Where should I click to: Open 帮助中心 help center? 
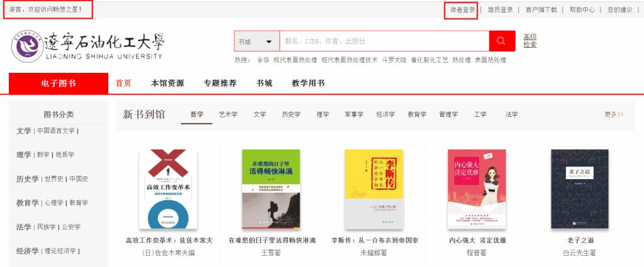(x=582, y=10)
